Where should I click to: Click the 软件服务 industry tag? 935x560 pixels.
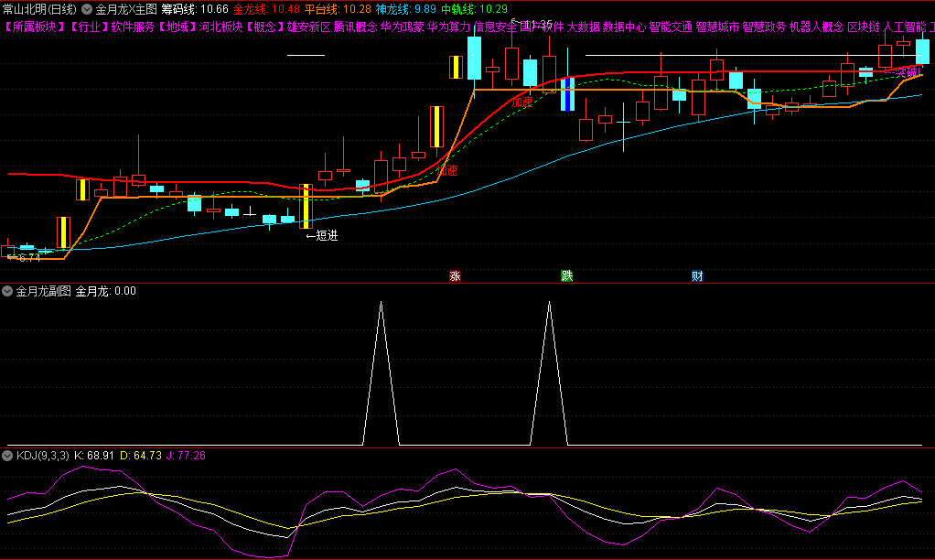133,27
